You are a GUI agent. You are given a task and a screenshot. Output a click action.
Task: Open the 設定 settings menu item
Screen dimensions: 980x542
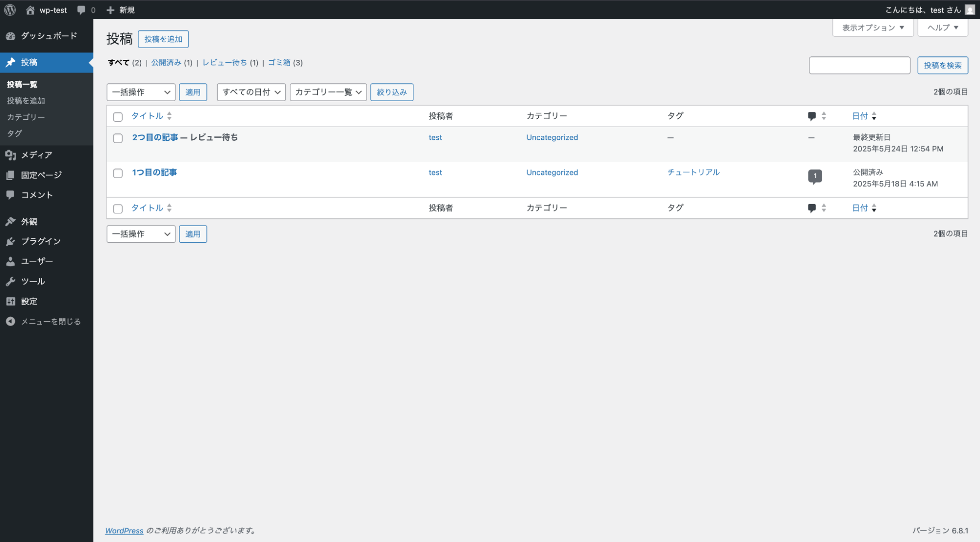coord(29,302)
